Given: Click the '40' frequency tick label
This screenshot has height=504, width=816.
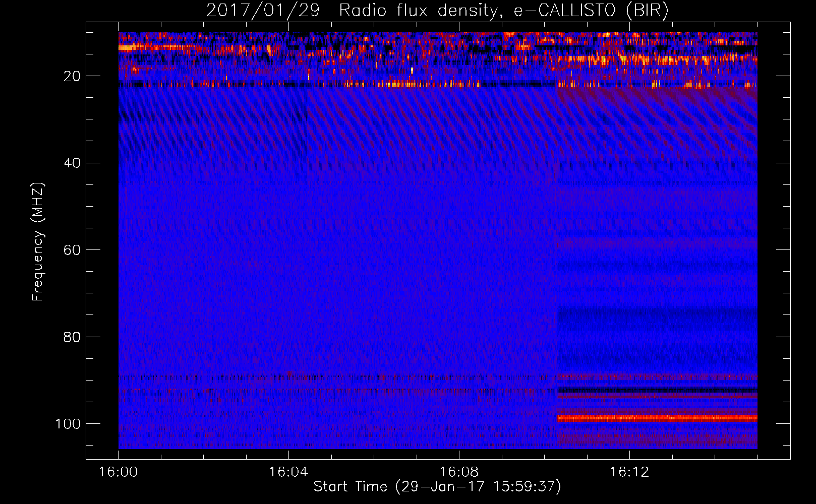Looking at the screenshot, I should click(x=73, y=163).
